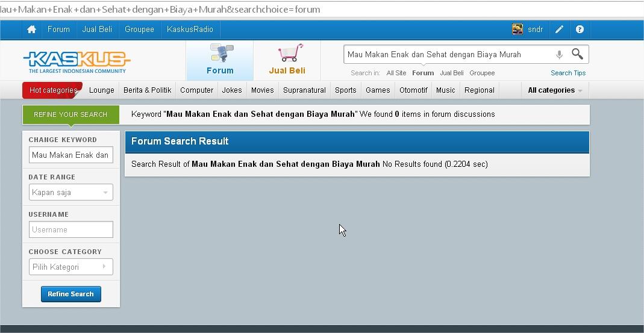Open Jual Beli in the top navigation bar
Screen dimensions: 644x333
(x=97, y=30)
